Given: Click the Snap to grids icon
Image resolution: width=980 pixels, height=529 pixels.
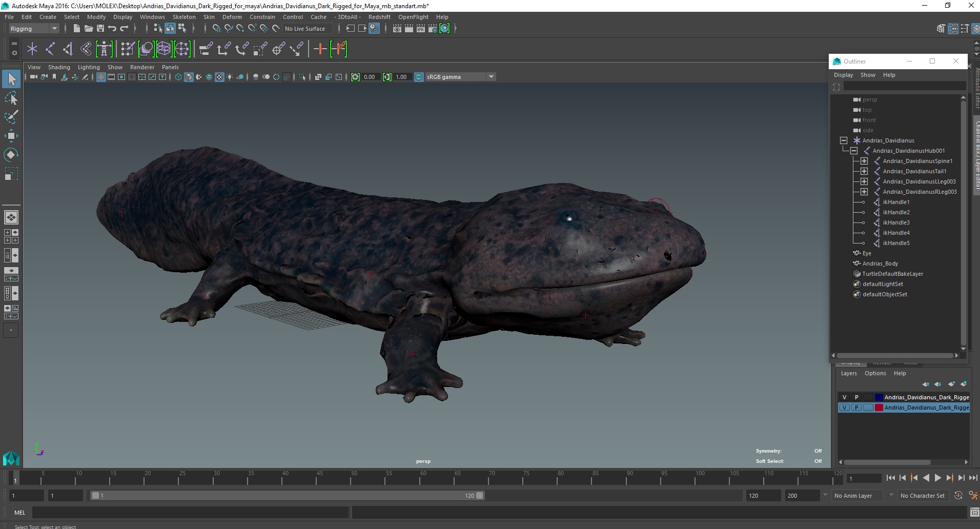Looking at the screenshot, I should coord(216,29).
